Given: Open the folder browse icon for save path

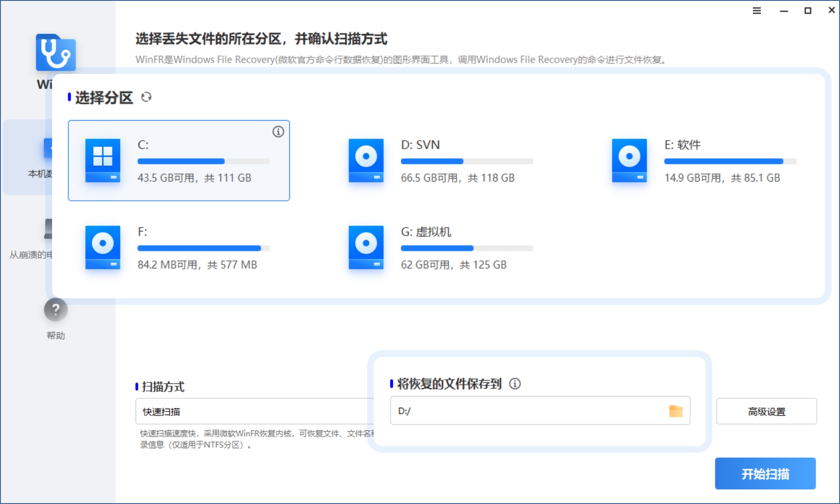Looking at the screenshot, I should [675, 411].
